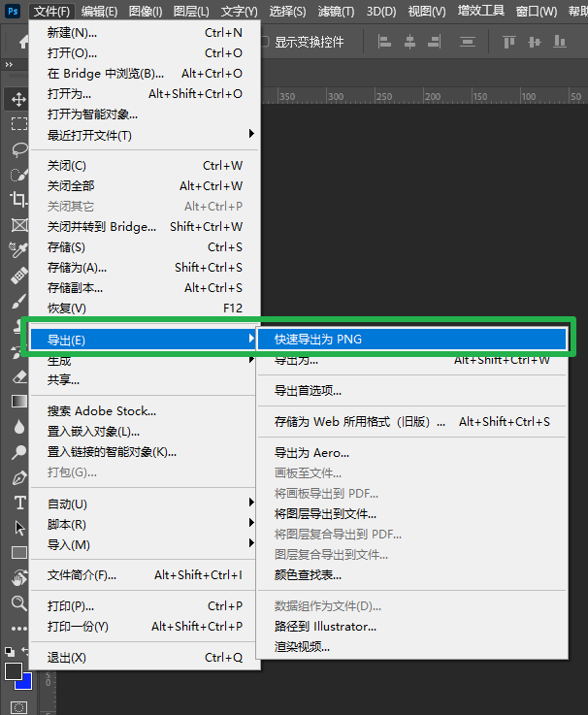This screenshot has height=715, width=588.
Task: Open the three-dots Edit Toolbar button
Action: 18,629
